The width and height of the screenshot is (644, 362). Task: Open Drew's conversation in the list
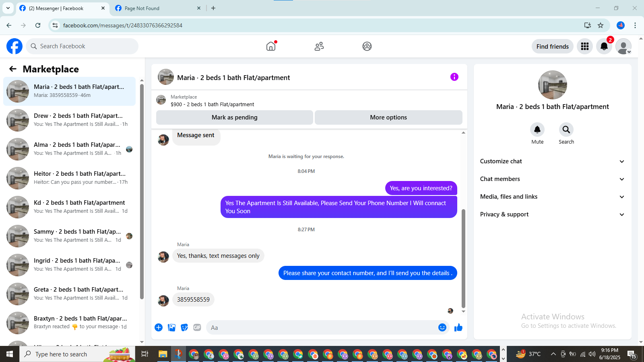pyautogui.click(x=69, y=120)
